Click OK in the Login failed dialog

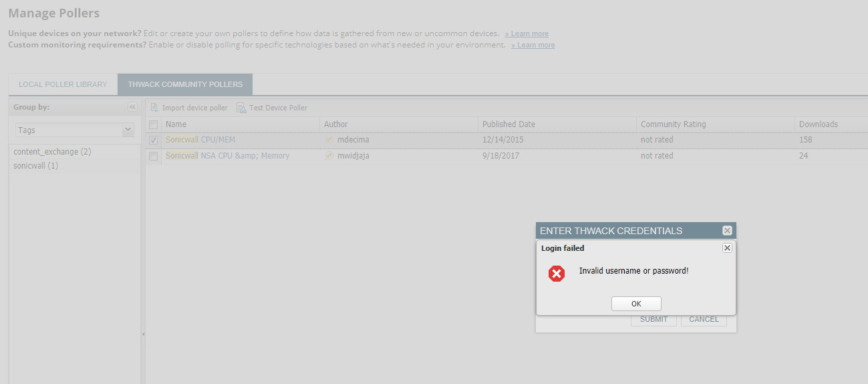coord(636,304)
